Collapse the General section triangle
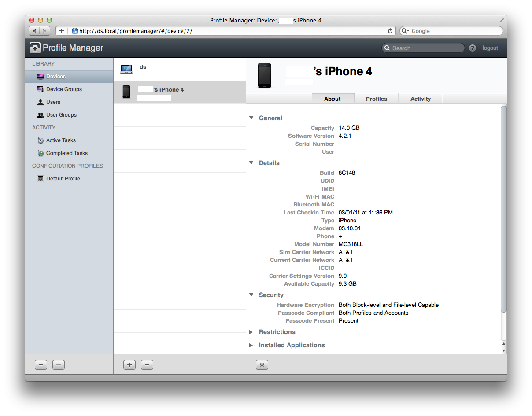 251,118
